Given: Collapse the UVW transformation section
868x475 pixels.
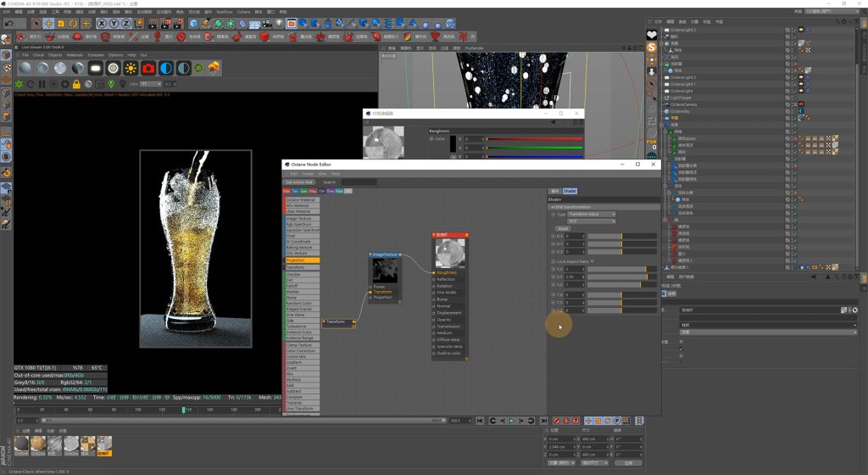Looking at the screenshot, I should coord(553,207).
